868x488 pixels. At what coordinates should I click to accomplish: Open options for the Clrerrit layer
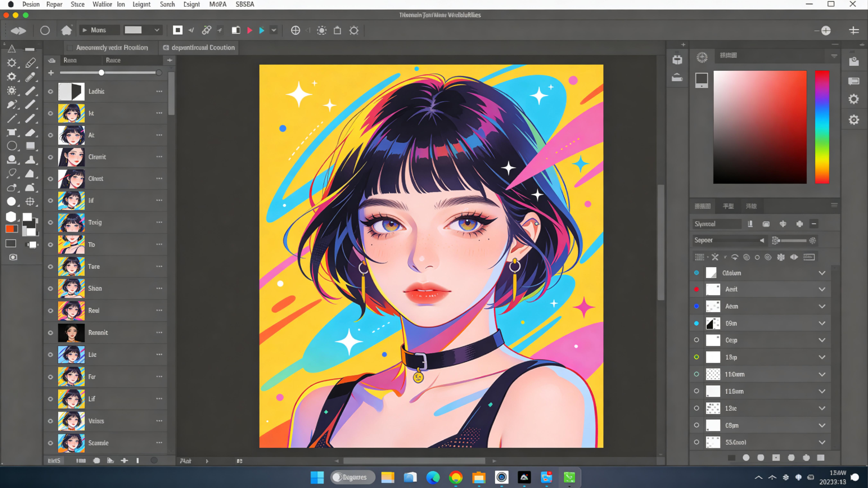click(x=159, y=157)
